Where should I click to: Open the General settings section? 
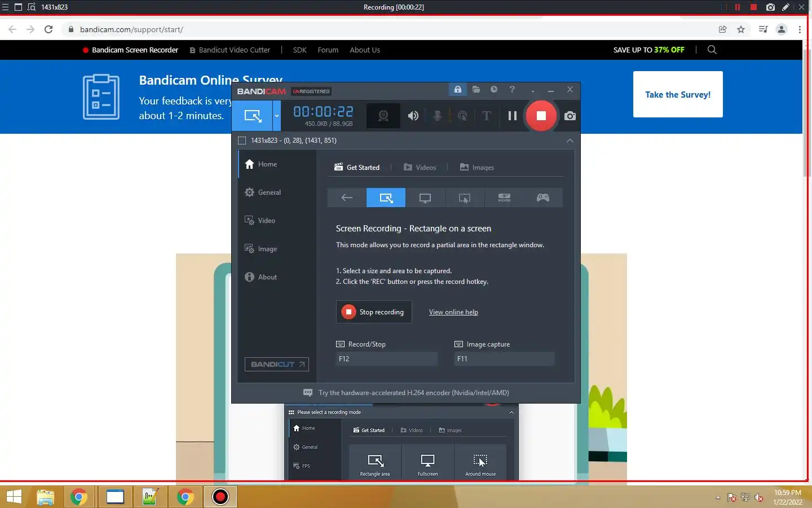[277, 192]
